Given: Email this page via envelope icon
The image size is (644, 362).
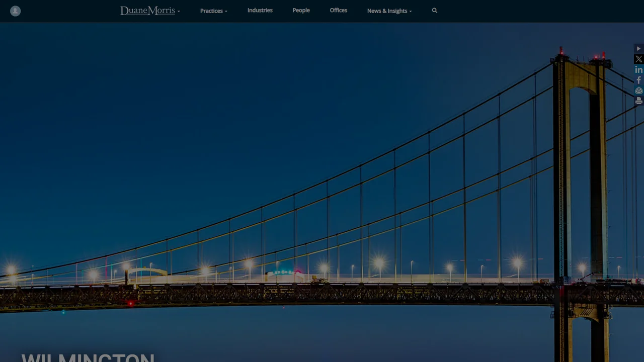Looking at the screenshot, I should click(x=638, y=90).
